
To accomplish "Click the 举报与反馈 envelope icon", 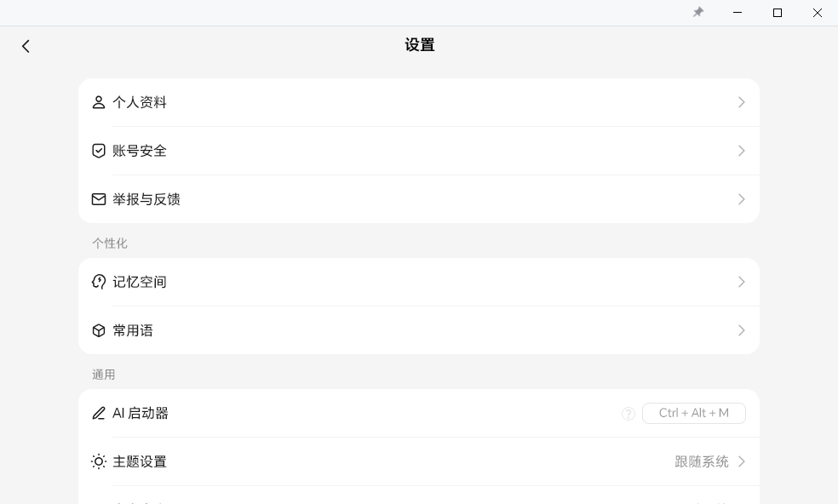I will (x=99, y=199).
